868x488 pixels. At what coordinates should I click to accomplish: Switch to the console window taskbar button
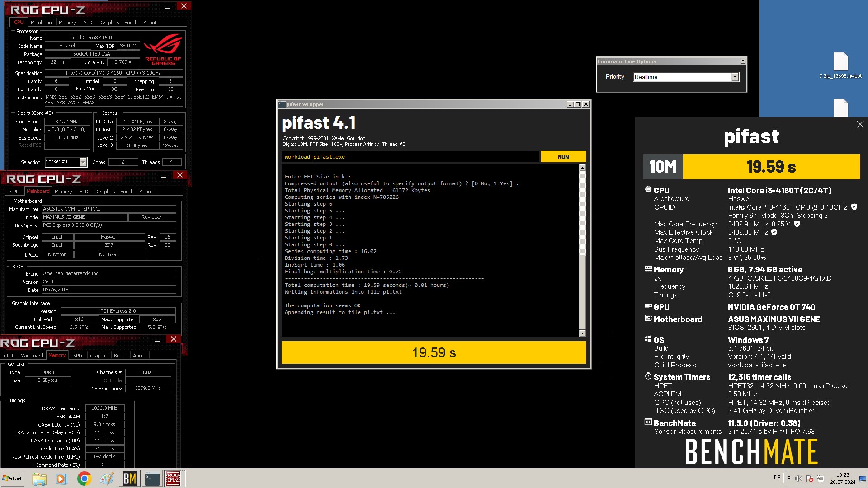coord(152,479)
